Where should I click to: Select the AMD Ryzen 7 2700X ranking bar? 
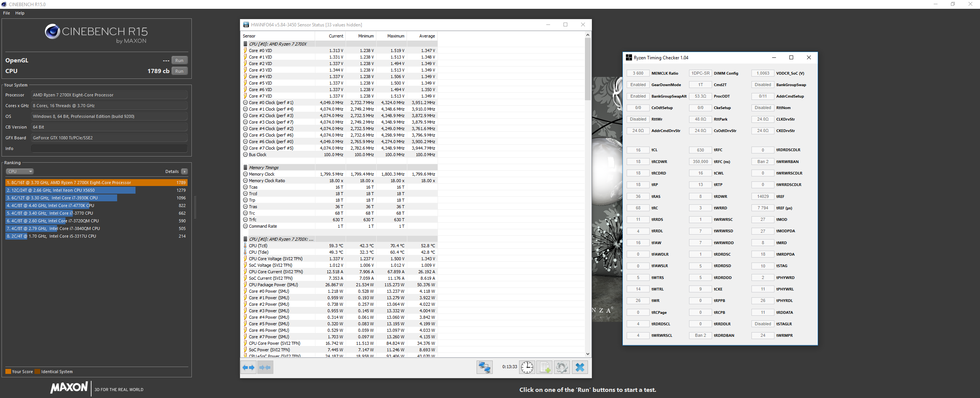[x=96, y=183]
